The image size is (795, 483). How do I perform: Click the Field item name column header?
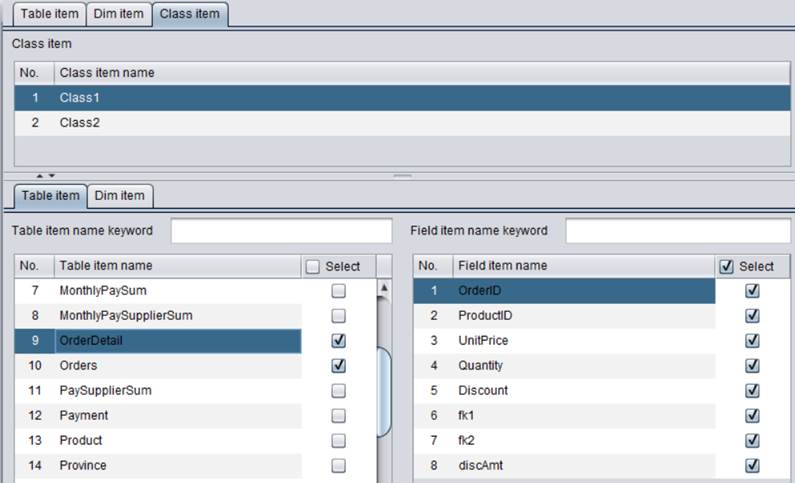pyautogui.click(x=502, y=266)
